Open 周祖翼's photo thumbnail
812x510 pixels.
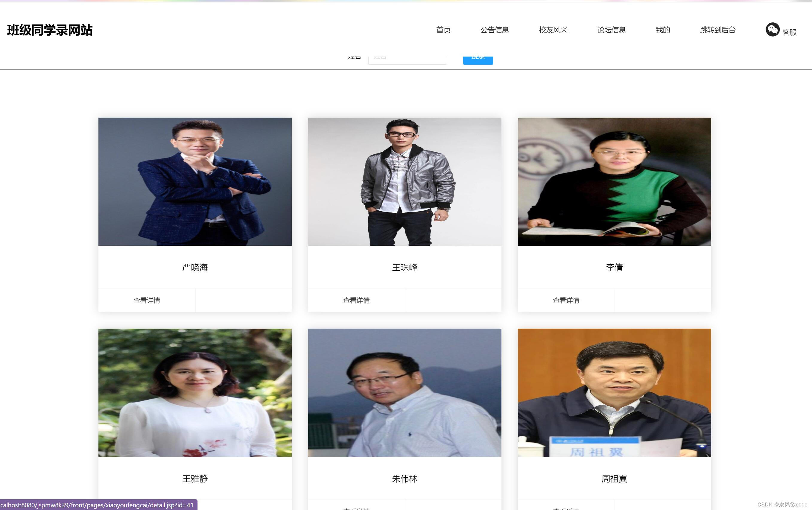click(x=615, y=392)
